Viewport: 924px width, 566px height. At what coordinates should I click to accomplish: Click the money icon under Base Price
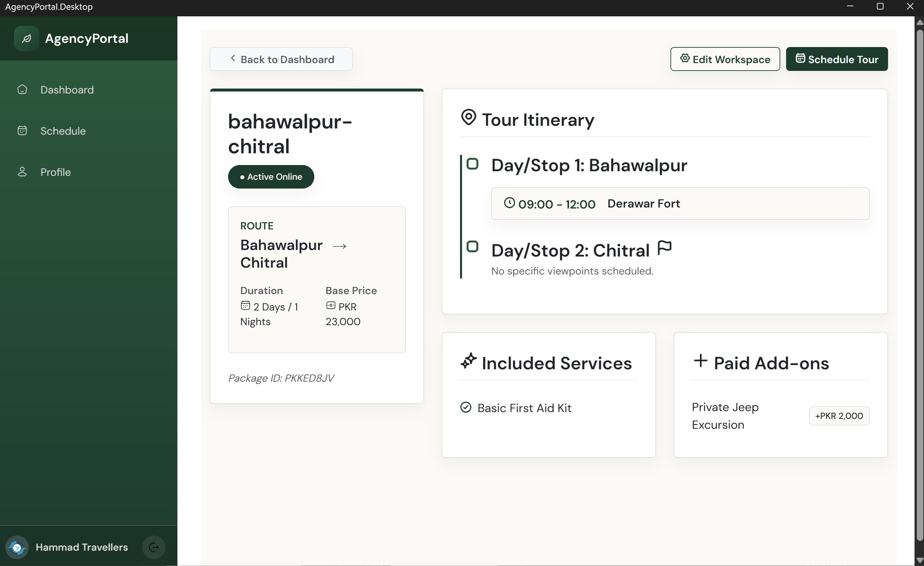330,306
